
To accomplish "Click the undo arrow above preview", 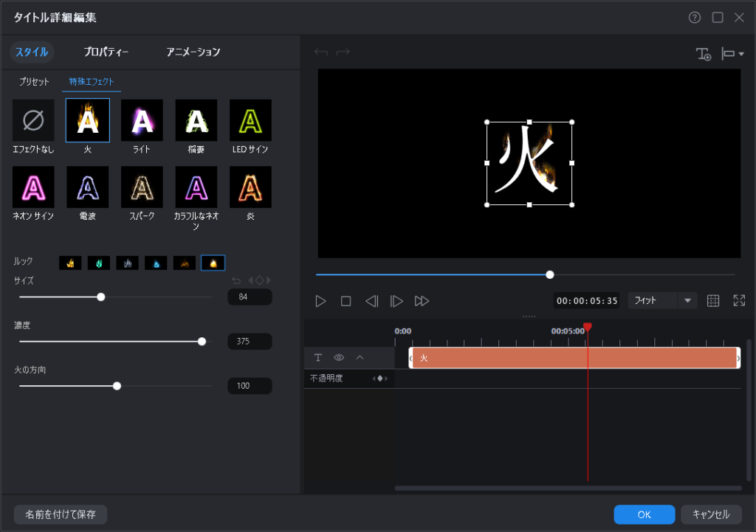I will point(320,52).
